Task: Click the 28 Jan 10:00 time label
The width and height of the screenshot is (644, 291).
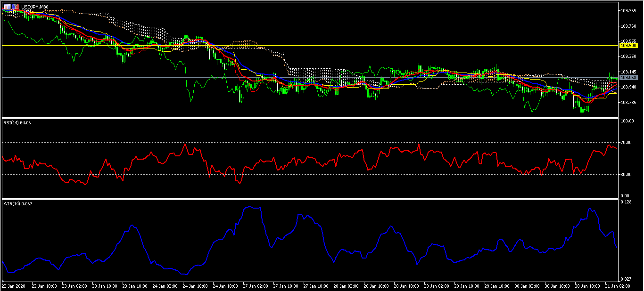Action: (375, 286)
